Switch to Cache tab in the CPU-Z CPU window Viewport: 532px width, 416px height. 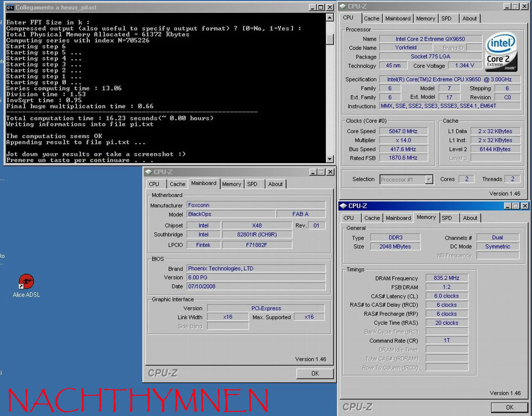click(x=371, y=19)
